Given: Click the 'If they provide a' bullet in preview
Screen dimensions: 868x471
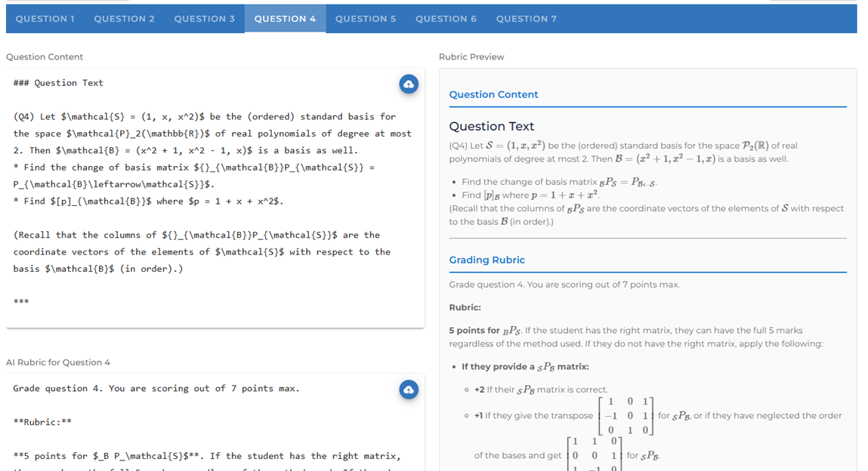Looking at the screenshot, I should click(525, 367).
